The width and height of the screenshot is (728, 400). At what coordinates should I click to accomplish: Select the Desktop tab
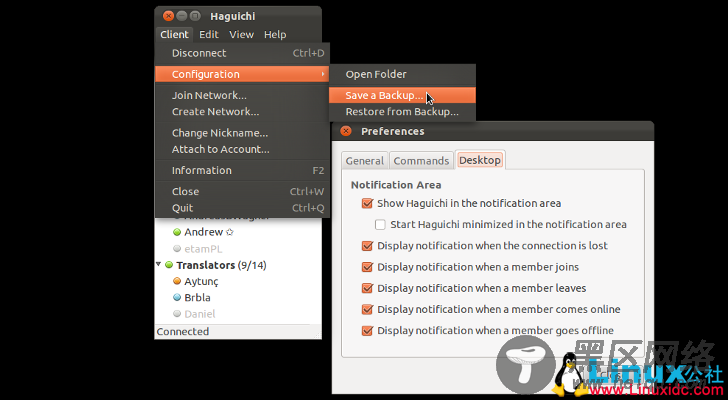(x=480, y=160)
